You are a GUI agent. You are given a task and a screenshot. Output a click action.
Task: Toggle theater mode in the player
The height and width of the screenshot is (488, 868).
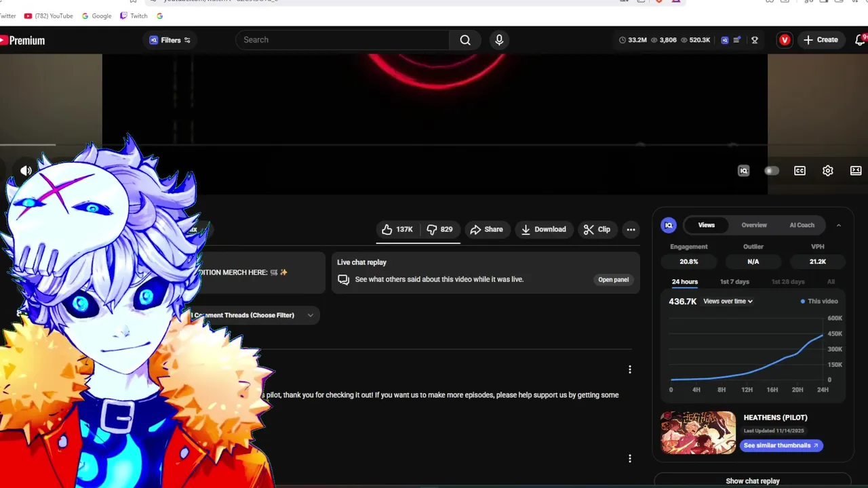856,171
